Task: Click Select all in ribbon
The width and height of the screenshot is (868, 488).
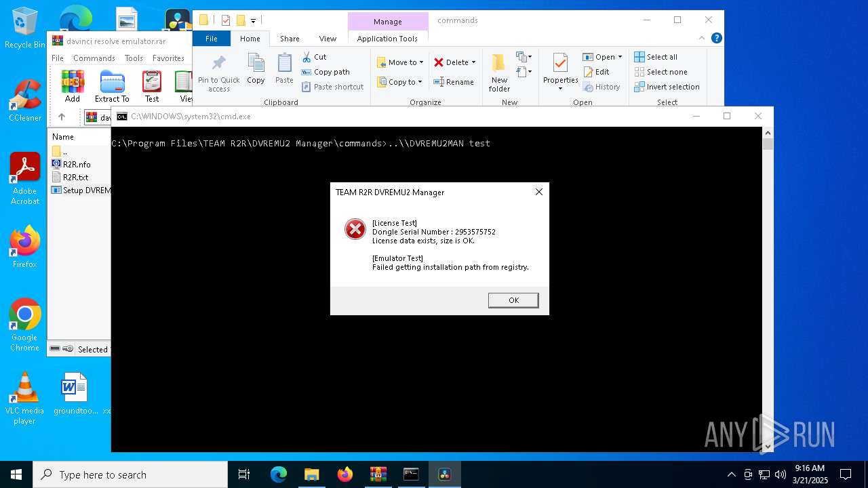Action: 656,57
